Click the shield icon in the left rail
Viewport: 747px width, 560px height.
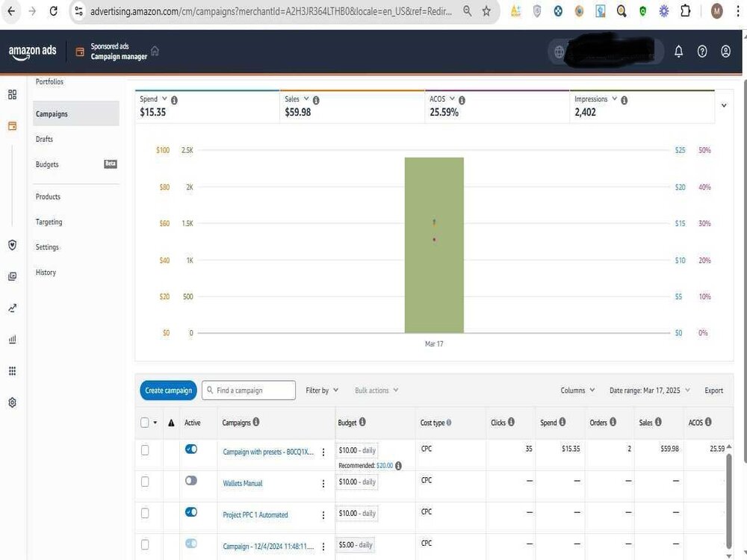13,245
